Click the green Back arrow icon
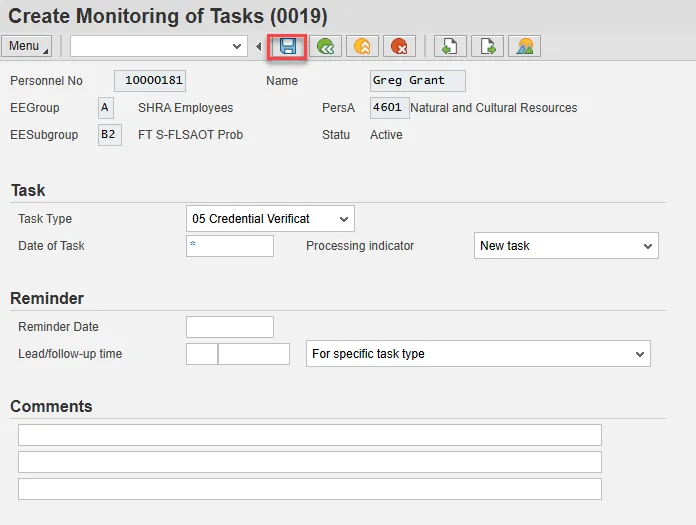 coord(324,46)
